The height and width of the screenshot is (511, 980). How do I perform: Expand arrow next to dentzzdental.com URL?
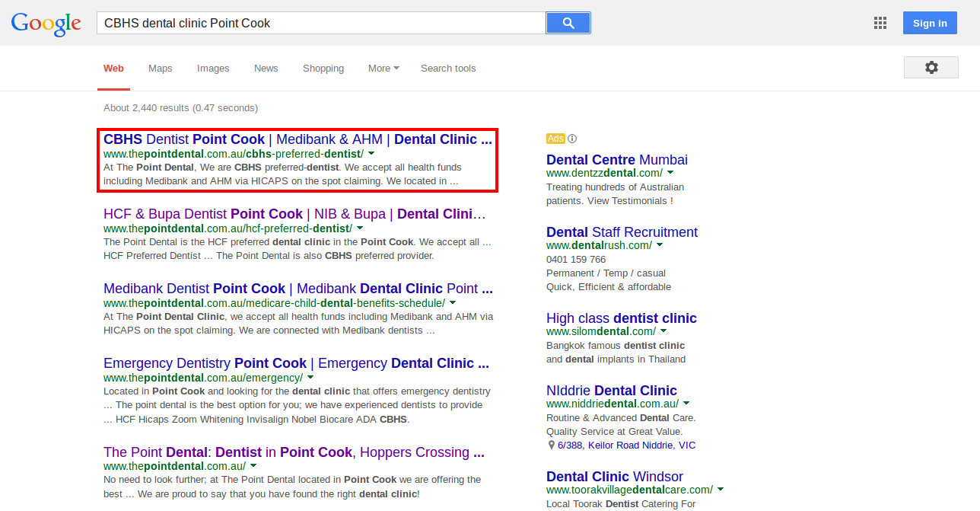[670, 173]
